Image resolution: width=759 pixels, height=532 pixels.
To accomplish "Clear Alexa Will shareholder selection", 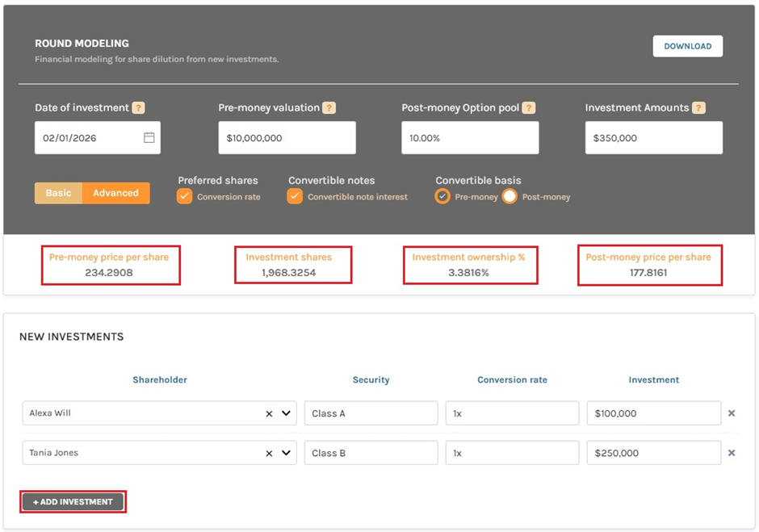I will pos(269,413).
